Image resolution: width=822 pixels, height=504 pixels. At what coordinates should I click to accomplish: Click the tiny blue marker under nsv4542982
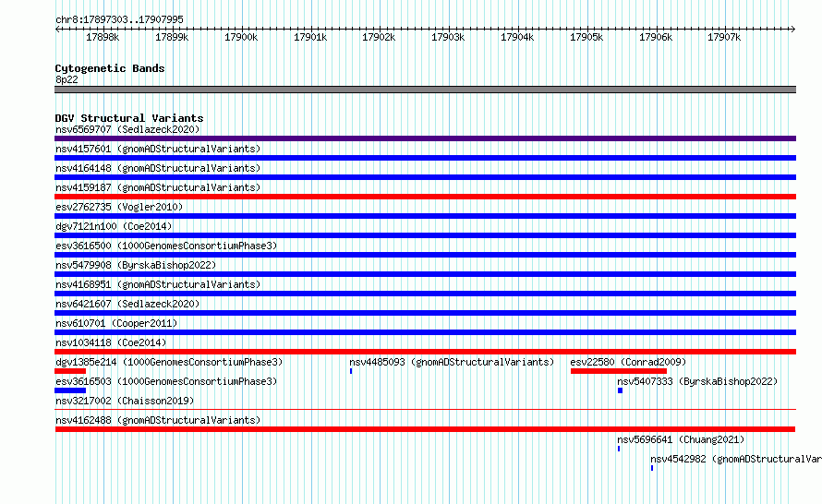click(652, 468)
